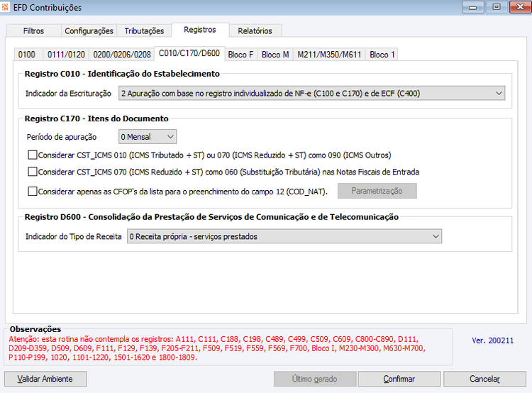Screen dimensions: 532x393
Task: Open the Bloco 1 sub-tab
Action: coord(382,55)
